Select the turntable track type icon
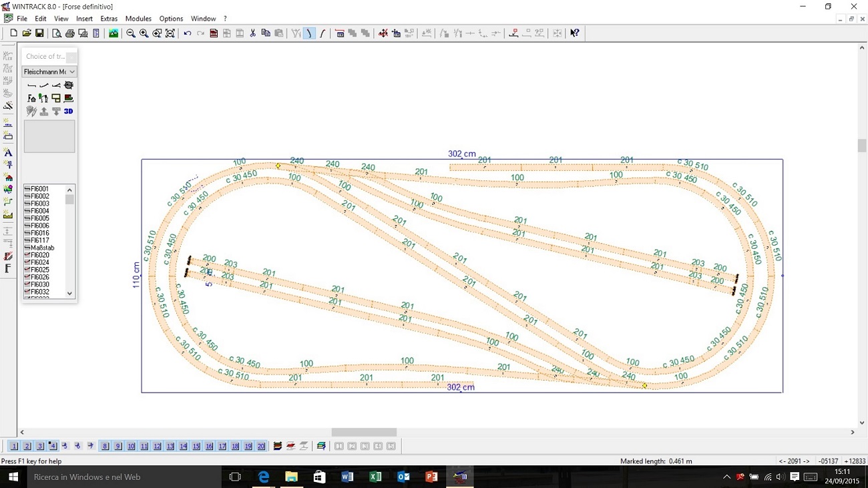The image size is (868, 488). tap(69, 85)
